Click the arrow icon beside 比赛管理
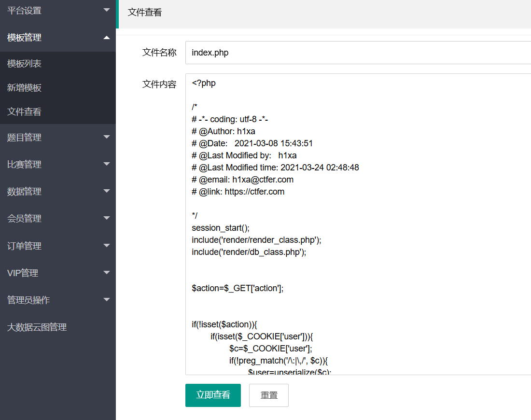The width and height of the screenshot is (531, 420). tap(107, 165)
